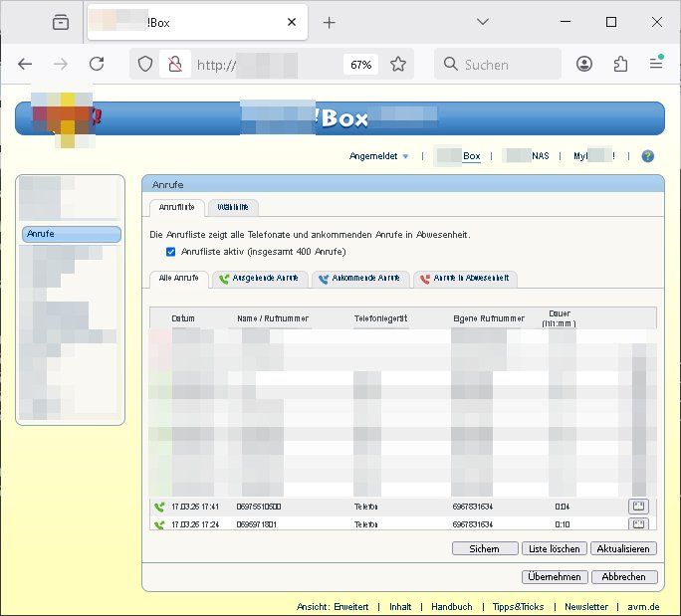Open browser extensions puzzle icon
The width and height of the screenshot is (681, 616).
pos(620,64)
